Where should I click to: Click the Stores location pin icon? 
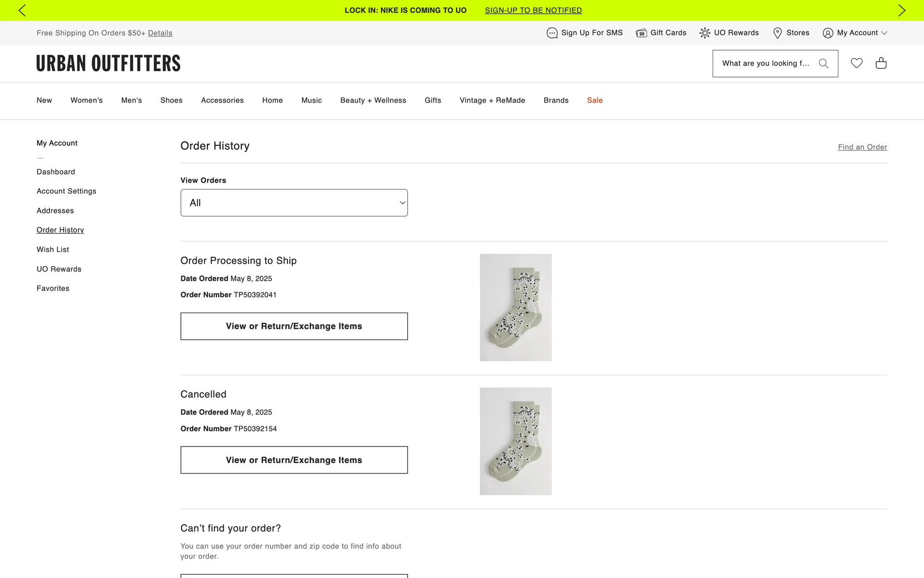(x=777, y=33)
